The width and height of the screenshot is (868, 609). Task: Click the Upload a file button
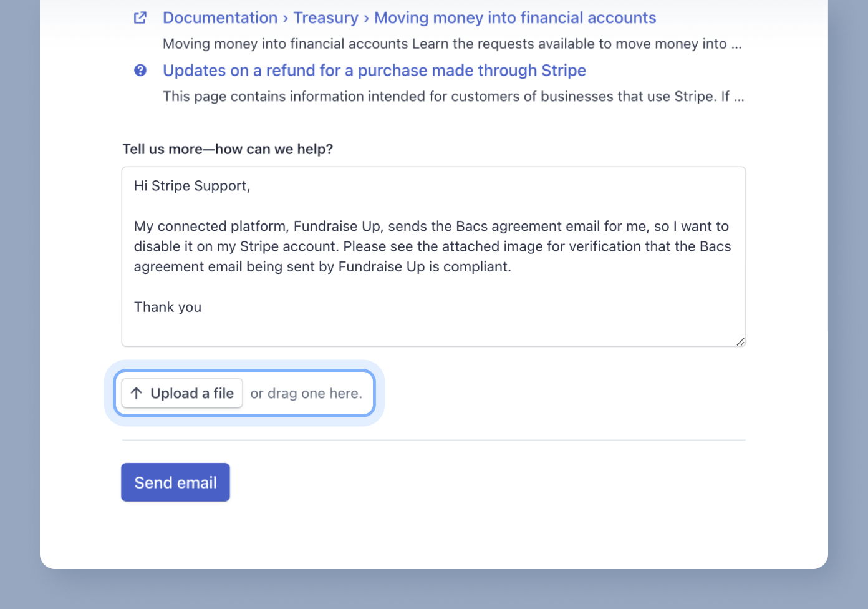pos(181,393)
